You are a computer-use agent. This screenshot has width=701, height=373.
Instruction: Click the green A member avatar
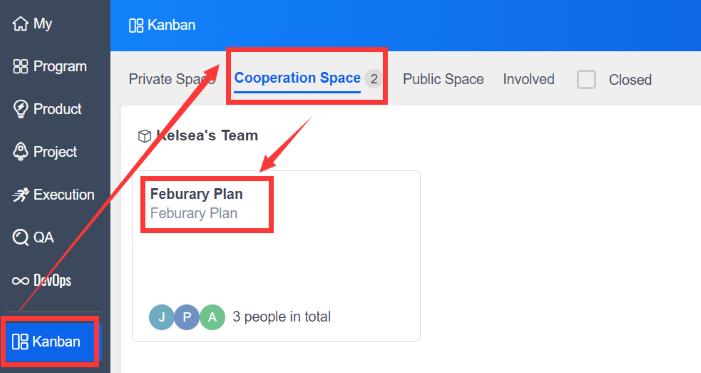pos(212,317)
